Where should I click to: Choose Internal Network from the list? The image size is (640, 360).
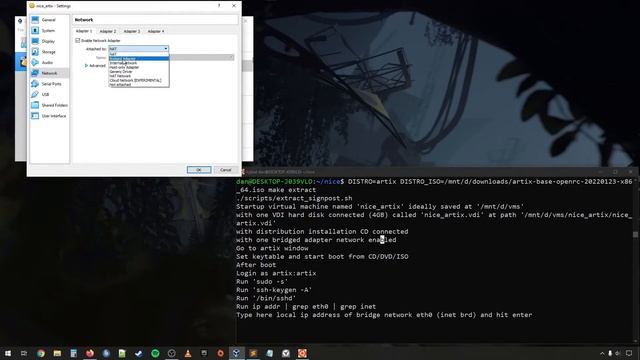[x=139, y=63]
